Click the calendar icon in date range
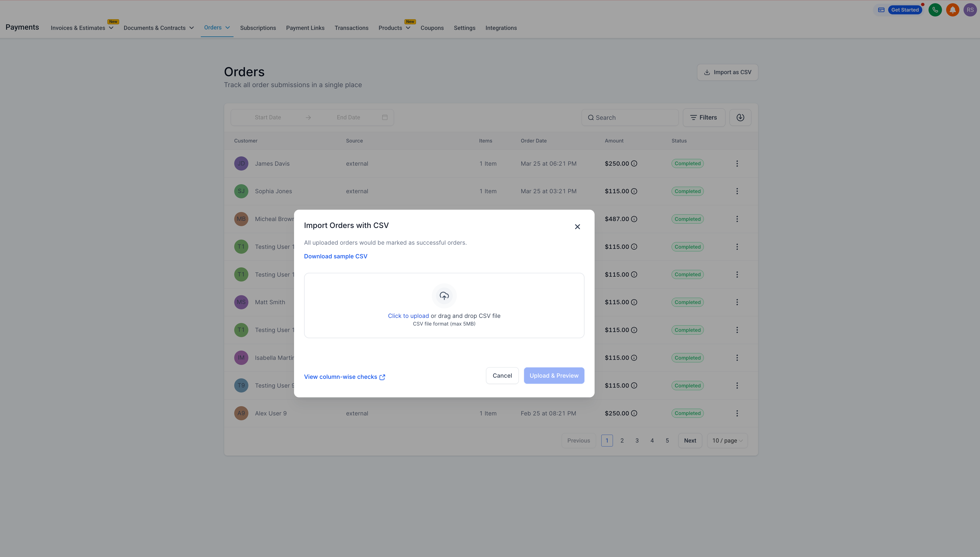980x557 pixels. click(385, 117)
